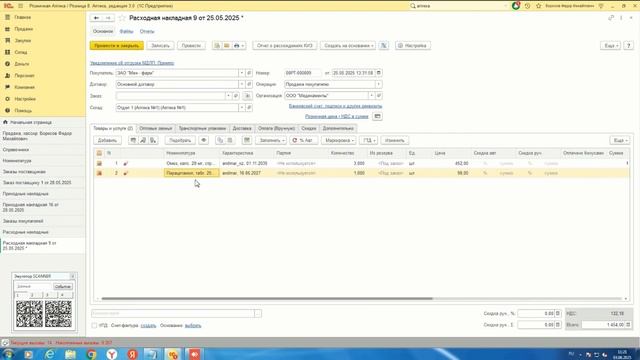
Task: Open the Оптовые заказы tab
Action: click(x=156, y=128)
